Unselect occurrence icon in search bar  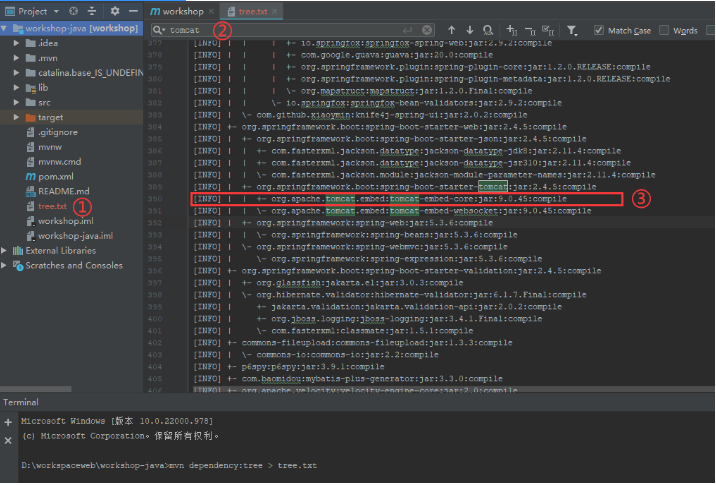530,31
